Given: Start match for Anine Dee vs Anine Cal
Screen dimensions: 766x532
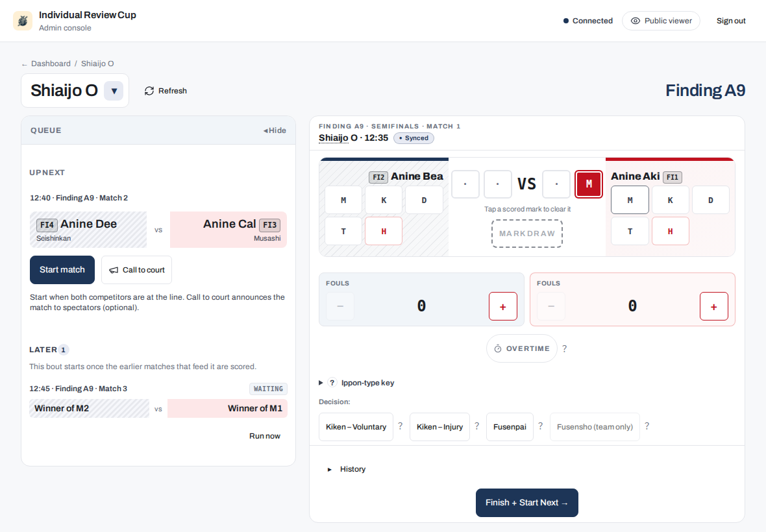Looking at the screenshot, I should point(62,270).
